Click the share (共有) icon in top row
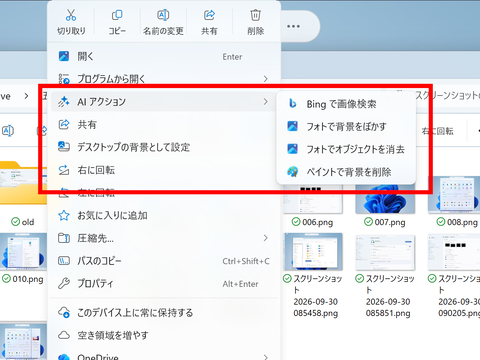 pos(209,15)
